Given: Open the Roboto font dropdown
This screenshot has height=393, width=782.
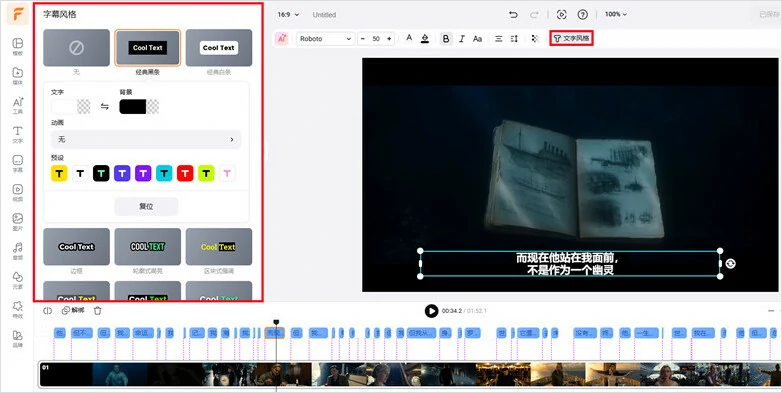Looking at the screenshot, I should pyautogui.click(x=325, y=38).
